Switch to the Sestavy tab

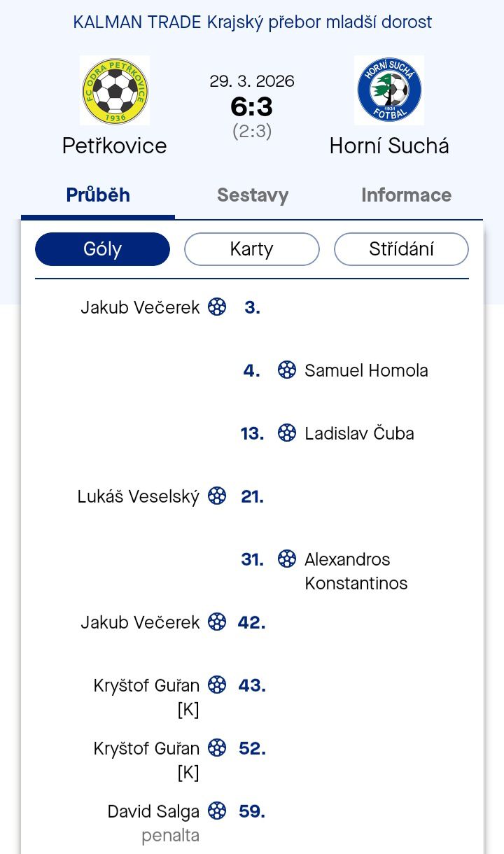pos(252,195)
